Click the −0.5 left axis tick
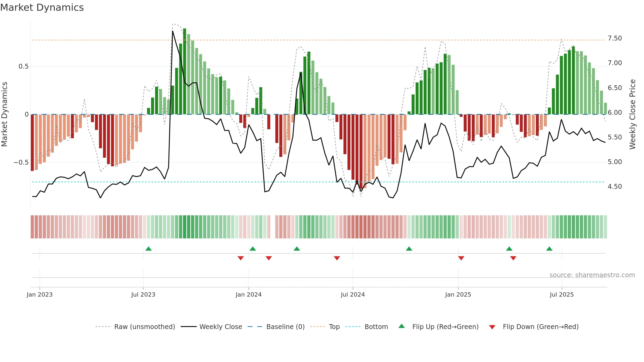The width and height of the screenshot is (644, 362). pos(21,162)
